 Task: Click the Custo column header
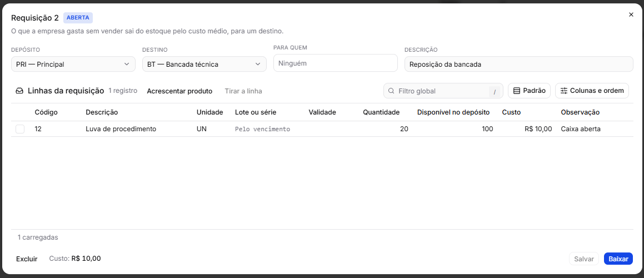pyautogui.click(x=511, y=112)
